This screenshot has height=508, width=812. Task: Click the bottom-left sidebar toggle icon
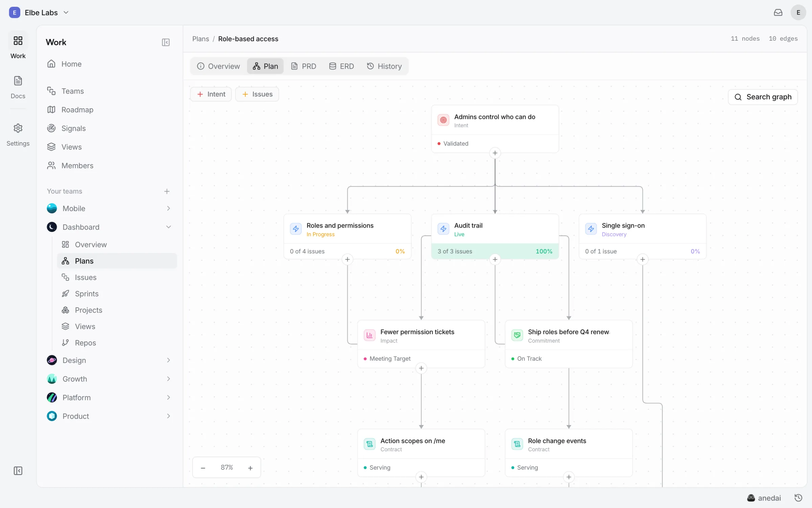[x=18, y=470]
